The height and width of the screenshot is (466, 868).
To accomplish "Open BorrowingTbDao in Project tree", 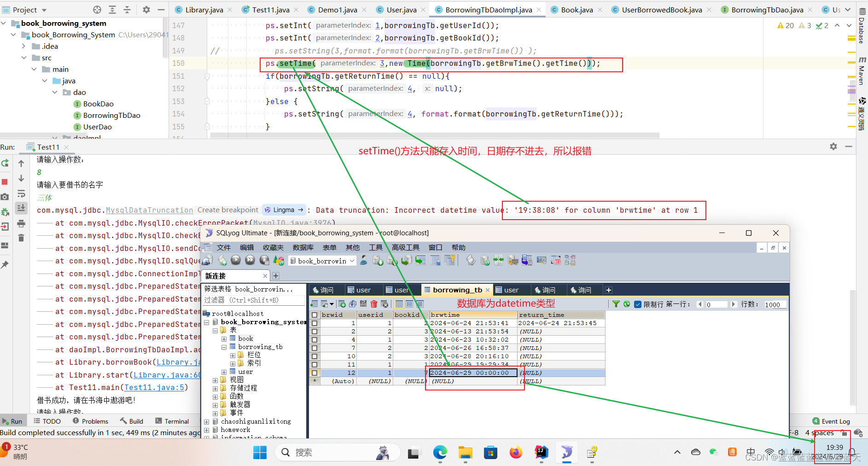I will [x=111, y=115].
